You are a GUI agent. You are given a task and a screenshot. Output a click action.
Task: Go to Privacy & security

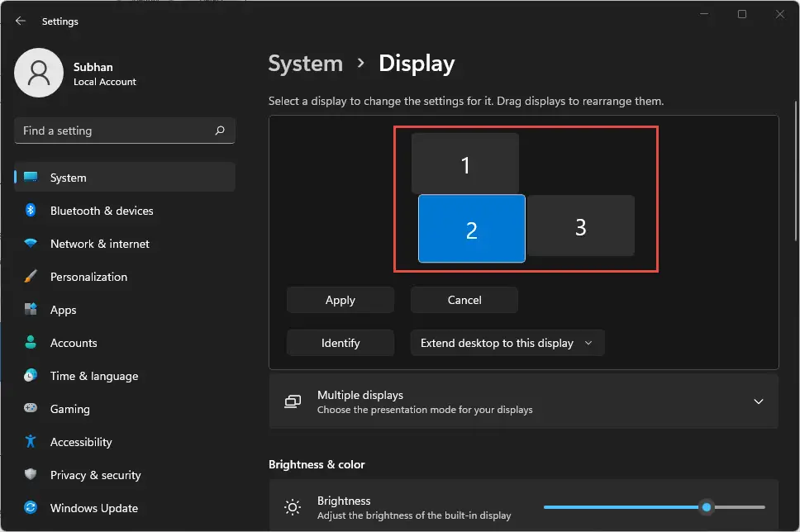point(95,475)
